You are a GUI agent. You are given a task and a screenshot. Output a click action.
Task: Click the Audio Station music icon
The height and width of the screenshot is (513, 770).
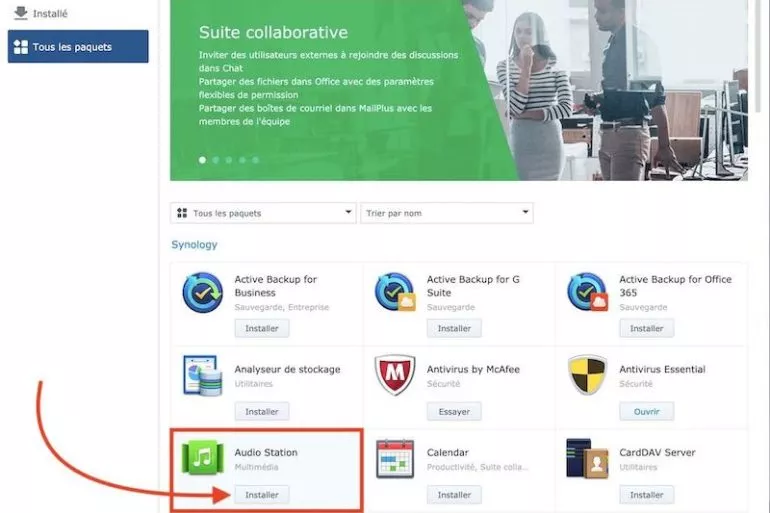click(202, 458)
